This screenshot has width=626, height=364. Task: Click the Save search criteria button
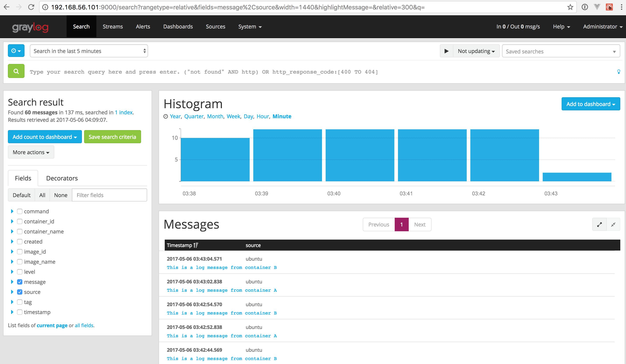coord(112,137)
